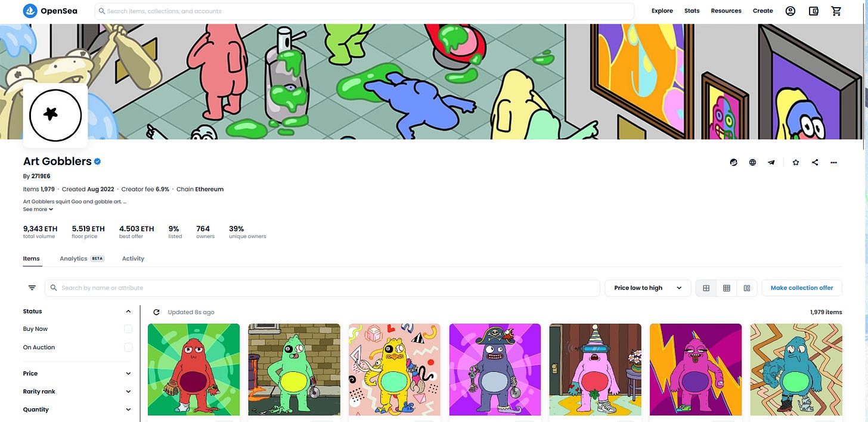The width and height of the screenshot is (868, 422).
Task: Open the pirate hat gobbler NFT
Action: tap(495, 370)
